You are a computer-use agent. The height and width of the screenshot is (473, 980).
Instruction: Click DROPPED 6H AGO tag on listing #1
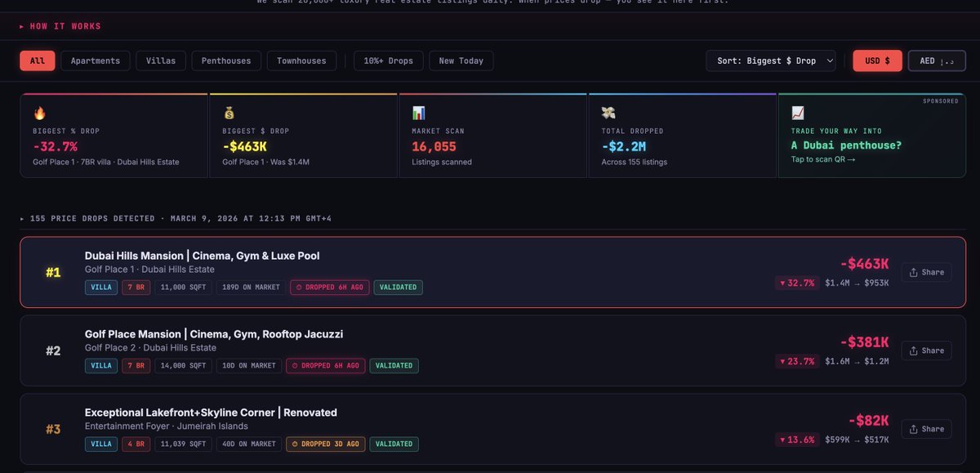pos(330,288)
